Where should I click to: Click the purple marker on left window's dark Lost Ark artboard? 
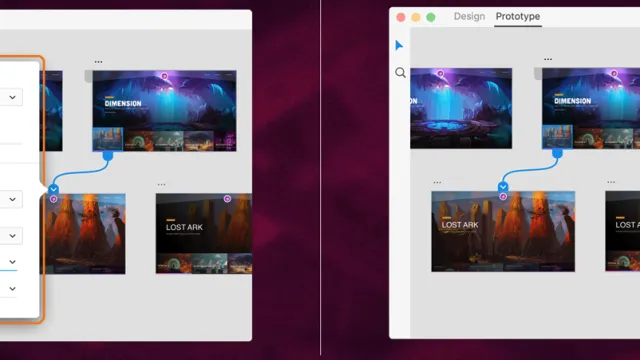(x=227, y=199)
